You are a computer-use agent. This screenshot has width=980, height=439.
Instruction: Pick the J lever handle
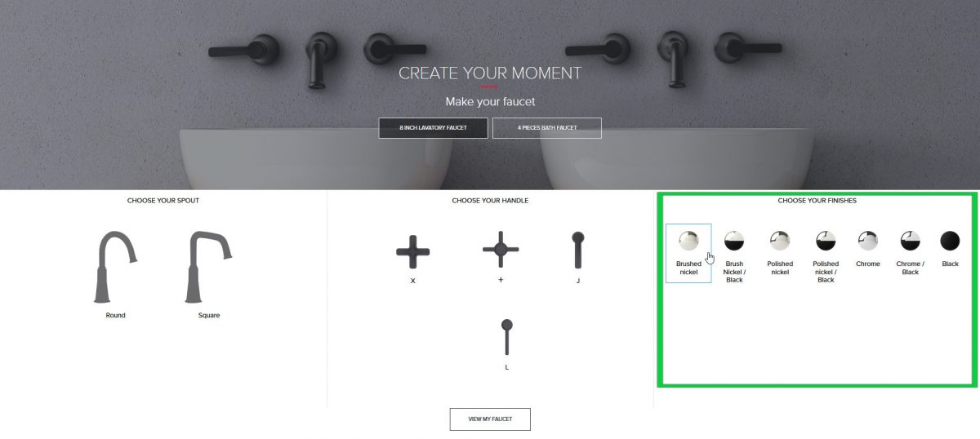pos(578,256)
